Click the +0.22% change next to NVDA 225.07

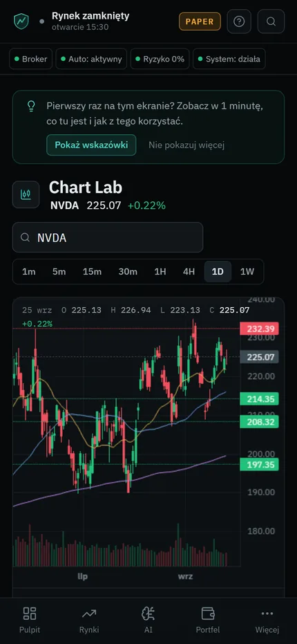click(147, 205)
